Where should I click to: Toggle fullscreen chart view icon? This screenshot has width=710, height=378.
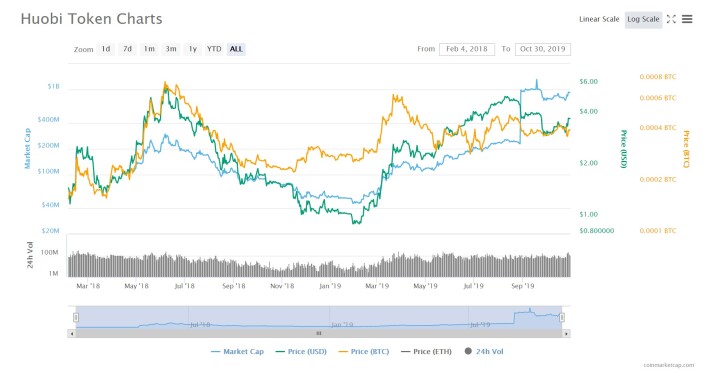point(672,19)
